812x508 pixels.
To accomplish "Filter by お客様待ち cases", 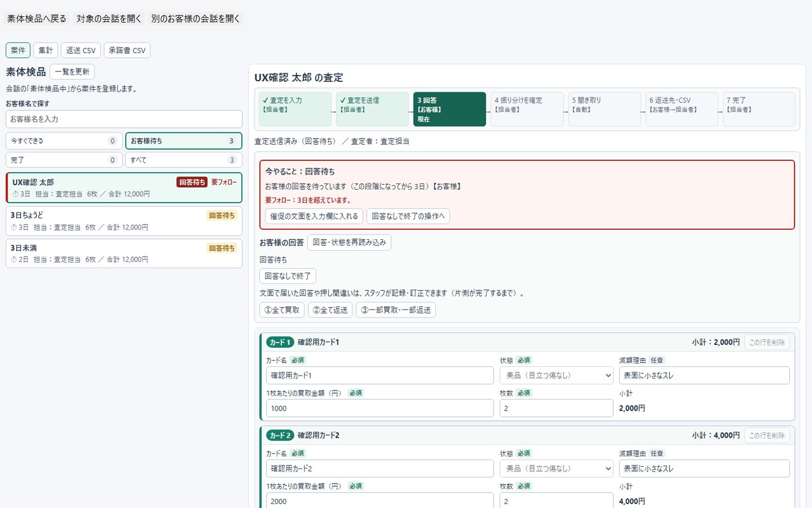I will click(184, 140).
